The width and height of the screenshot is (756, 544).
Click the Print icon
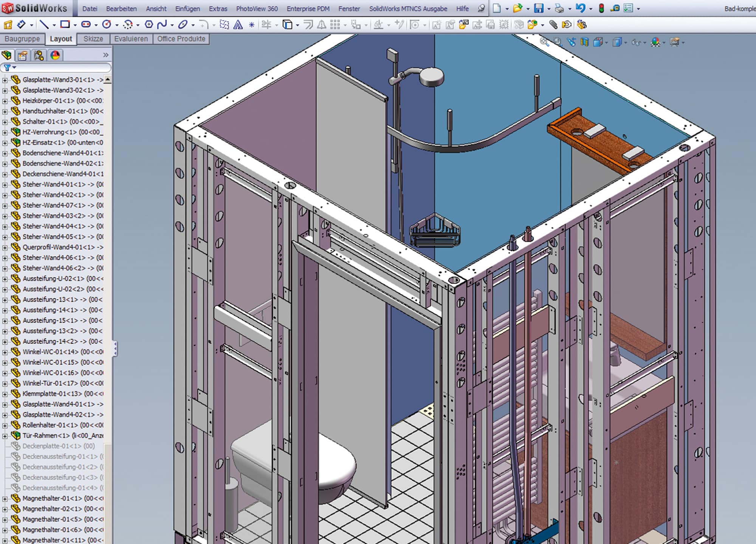pos(559,8)
